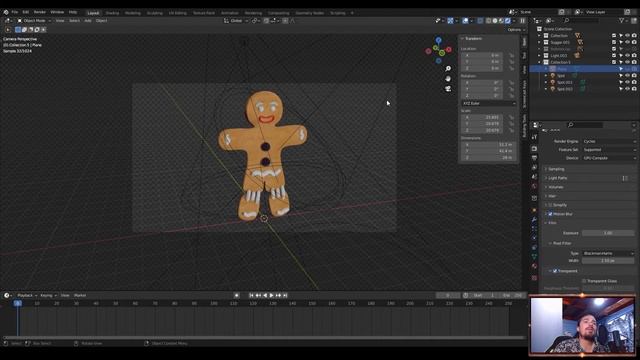Click the Location X field
Image resolution: width=640 pixels, height=360 pixels.
[x=482, y=55]
